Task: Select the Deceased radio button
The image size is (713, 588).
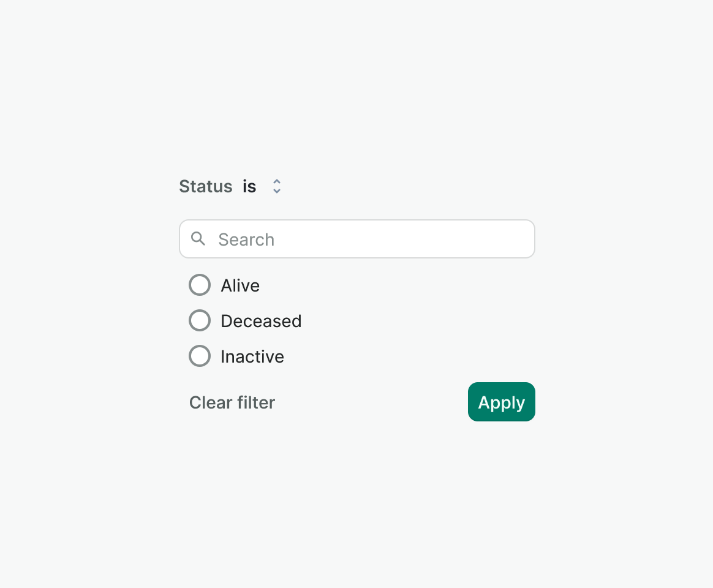Action: coord(200,320)
